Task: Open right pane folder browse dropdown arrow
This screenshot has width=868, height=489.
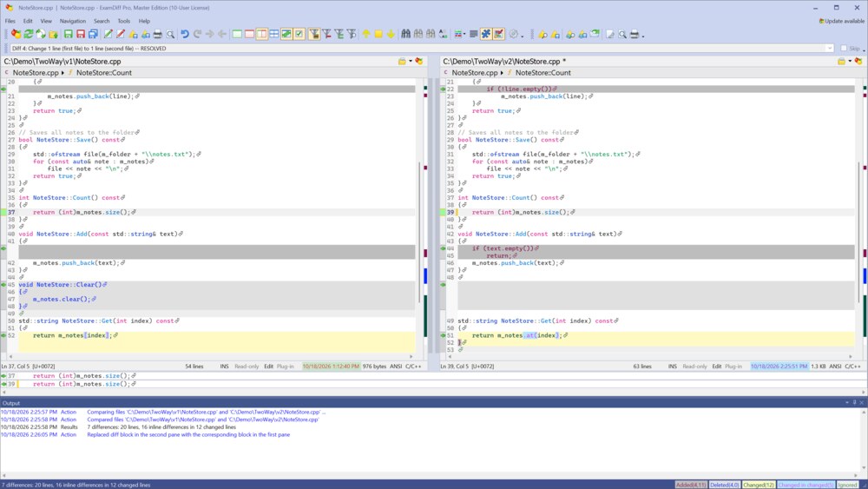Action: click(850, 62)
